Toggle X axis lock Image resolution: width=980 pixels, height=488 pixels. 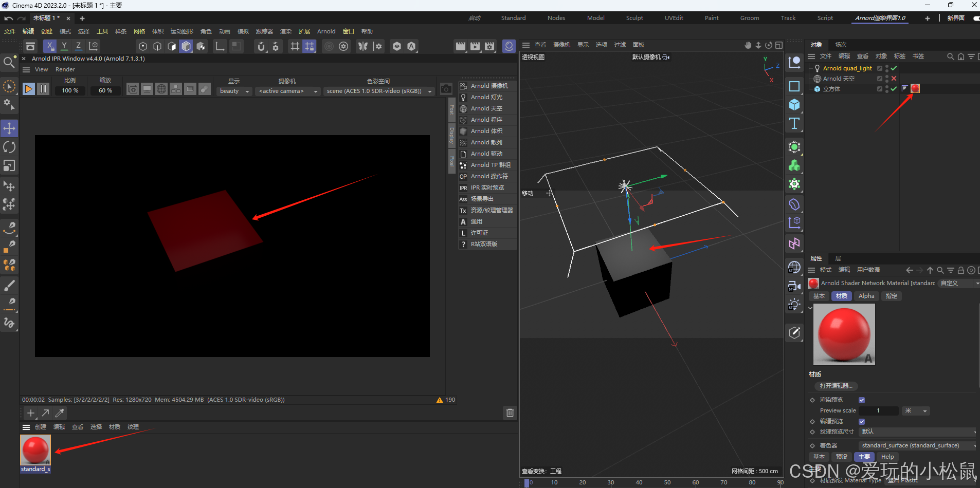[x=50, y=46]
